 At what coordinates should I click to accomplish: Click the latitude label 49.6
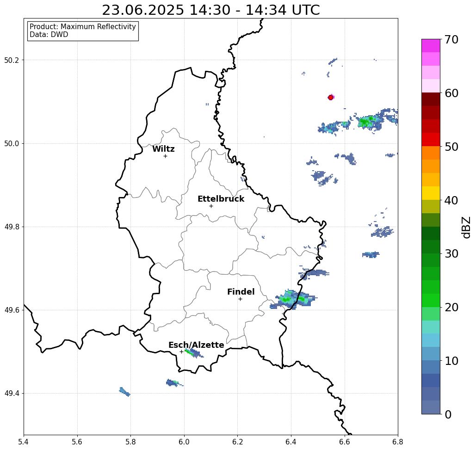click(x=12, y=310)
